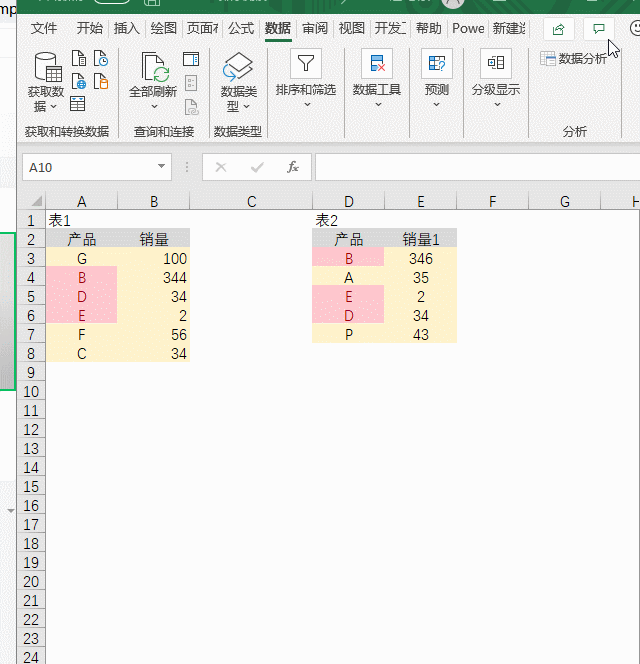
Task: Switch to the 绘图 (Draw) tab
Action: click(x=163, y=28)
